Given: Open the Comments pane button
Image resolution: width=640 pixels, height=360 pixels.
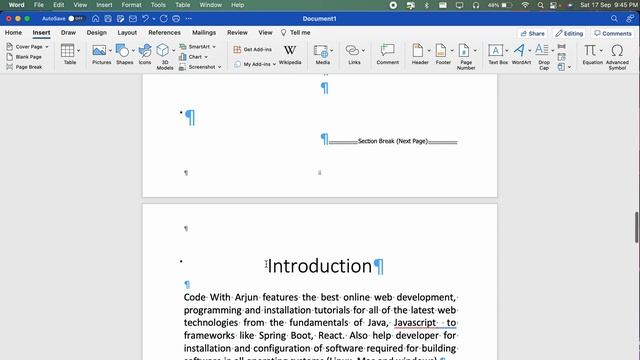Looking at the screenshot, I should point(613,33).
